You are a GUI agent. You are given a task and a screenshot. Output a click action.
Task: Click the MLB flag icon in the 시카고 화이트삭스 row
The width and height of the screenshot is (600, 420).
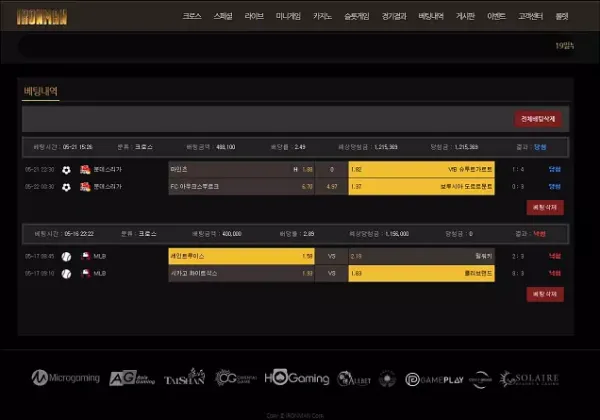[85, 273]
